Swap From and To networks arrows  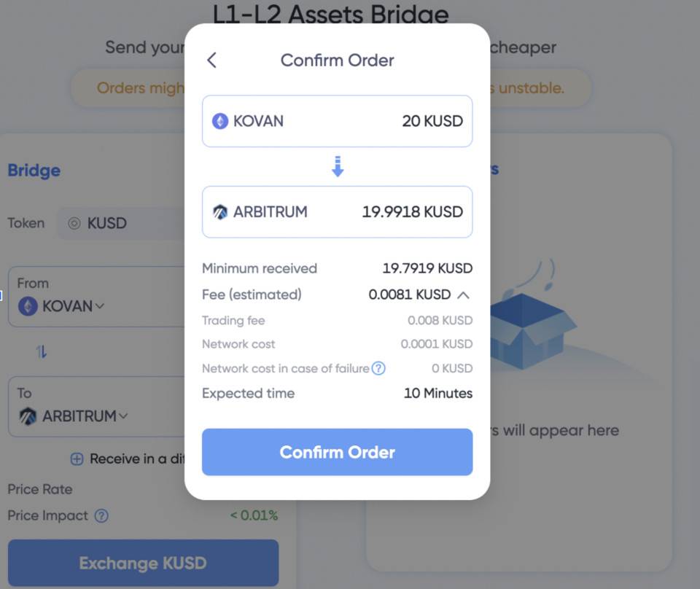(x=42, y=352)
